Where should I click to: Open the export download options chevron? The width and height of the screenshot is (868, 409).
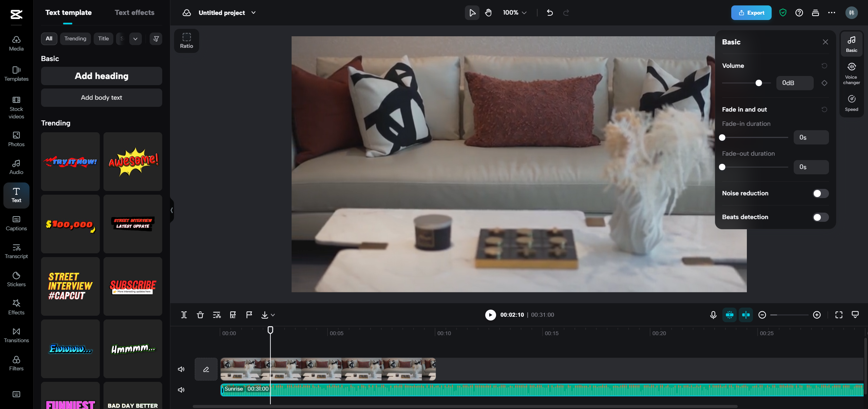pos(272,315)
